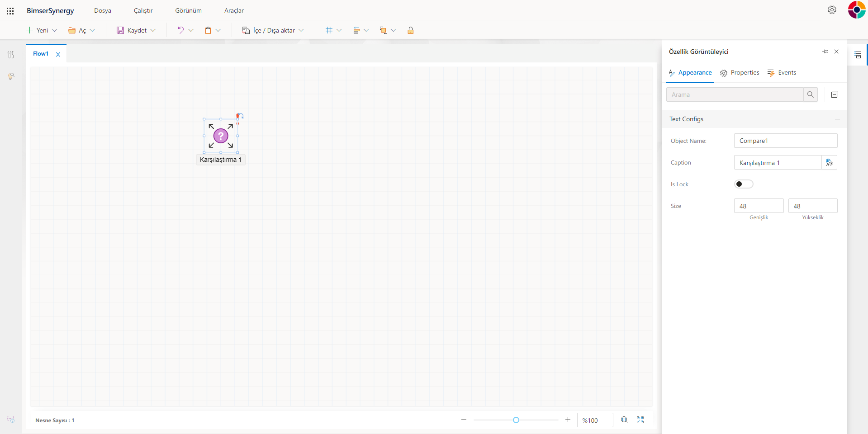The image size is (868, 434).
Task: Open the Görünüm menu
Action: pos(188,10)
